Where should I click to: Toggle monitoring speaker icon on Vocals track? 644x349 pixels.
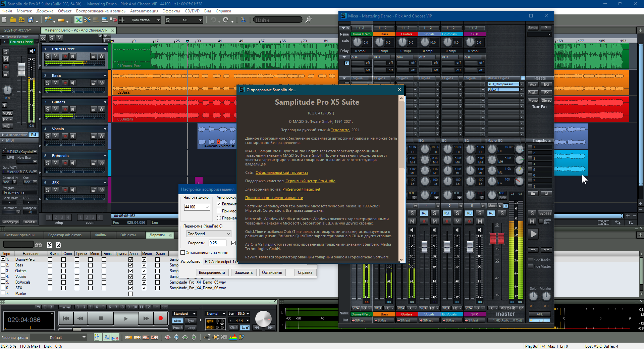[73, 136]
